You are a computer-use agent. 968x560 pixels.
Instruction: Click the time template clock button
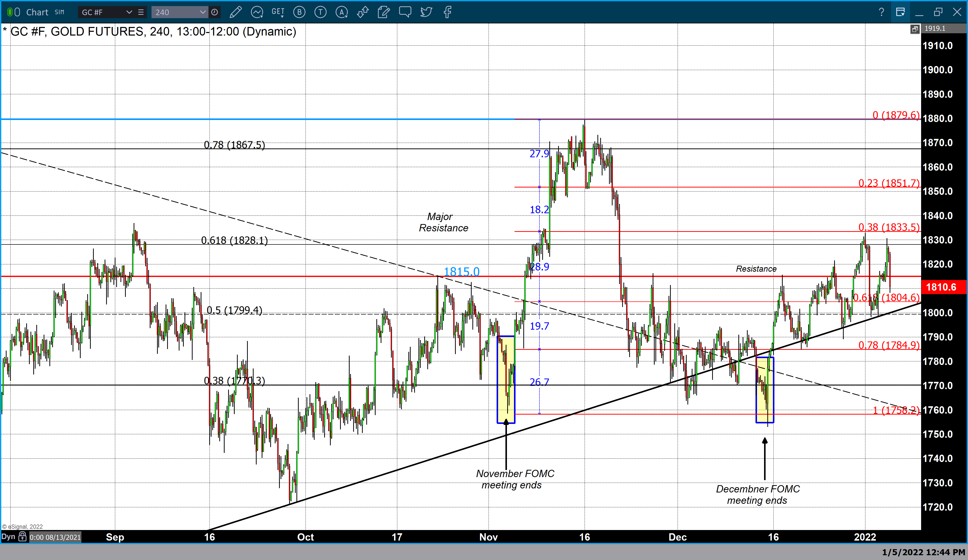215,12
